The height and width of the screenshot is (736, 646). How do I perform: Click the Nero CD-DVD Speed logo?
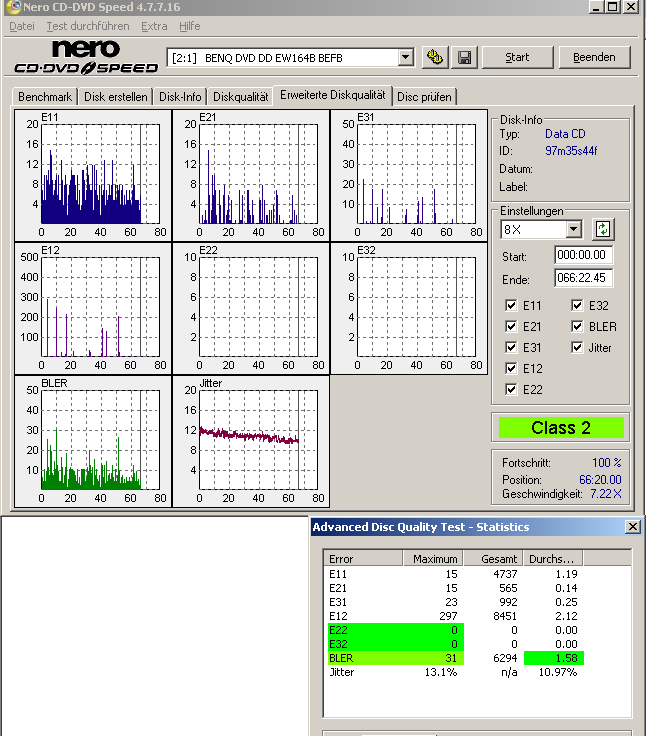85,56
